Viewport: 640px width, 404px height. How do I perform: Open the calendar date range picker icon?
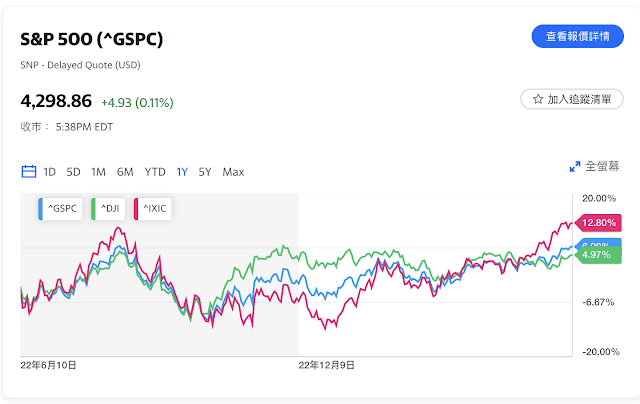pos(29,171)
